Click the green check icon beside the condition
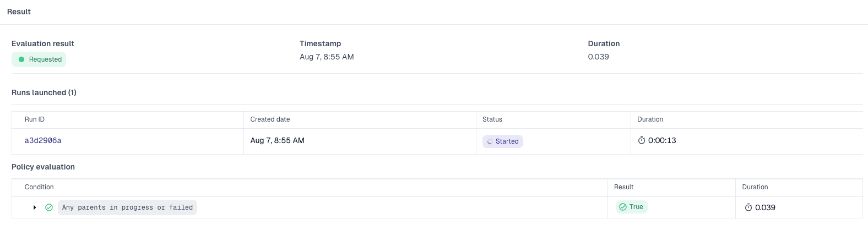Viewport: 868px width, 230px height. coord(49,207)
